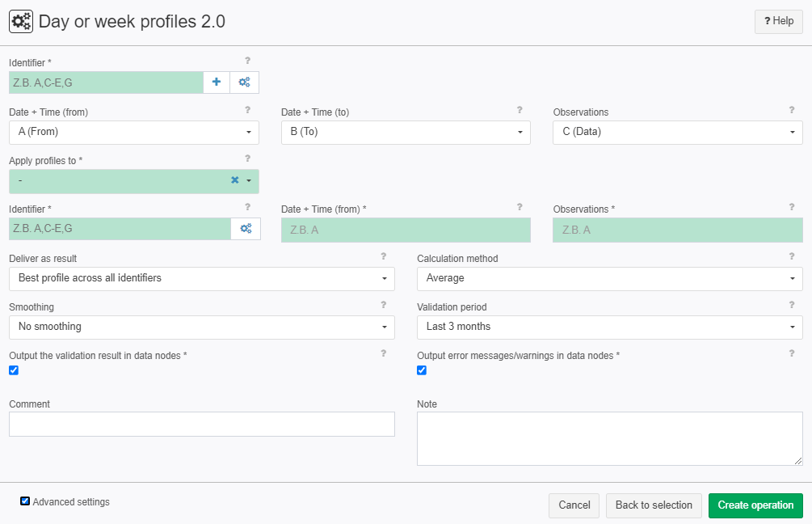The height and width of the screenshot is (524, 812).
Task: Focus the required Observations input field
Action: tap(677, 230)
